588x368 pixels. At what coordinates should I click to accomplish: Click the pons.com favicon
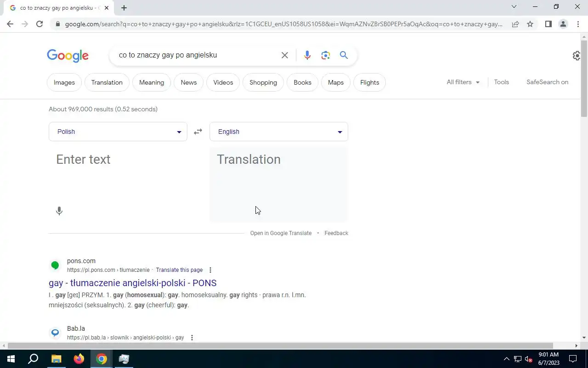(55, 265)
